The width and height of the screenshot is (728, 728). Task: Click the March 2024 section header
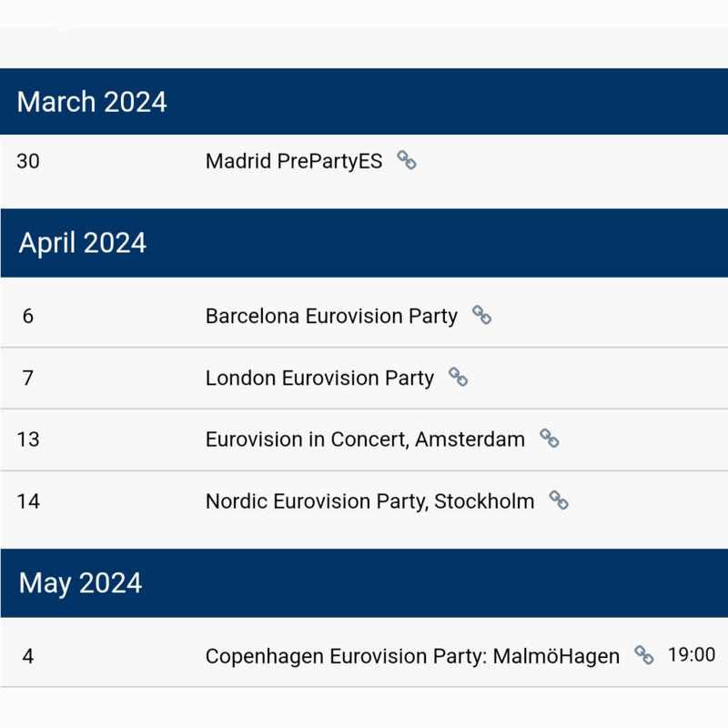[92, 102]
